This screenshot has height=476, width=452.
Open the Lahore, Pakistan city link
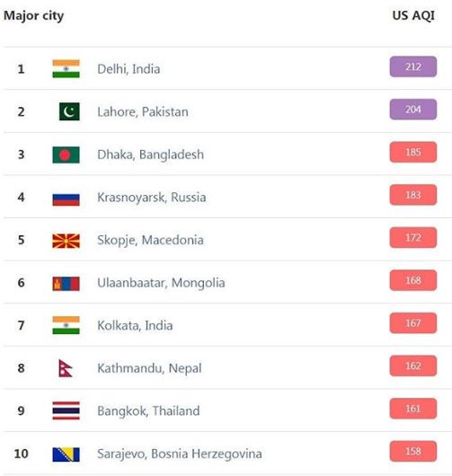[143, 111]
